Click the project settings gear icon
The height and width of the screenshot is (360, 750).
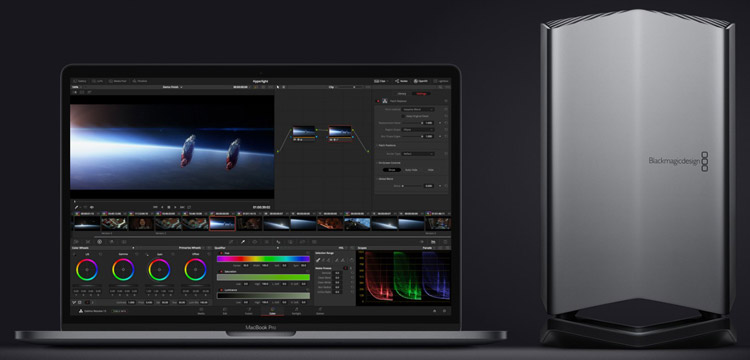[444, 311]
